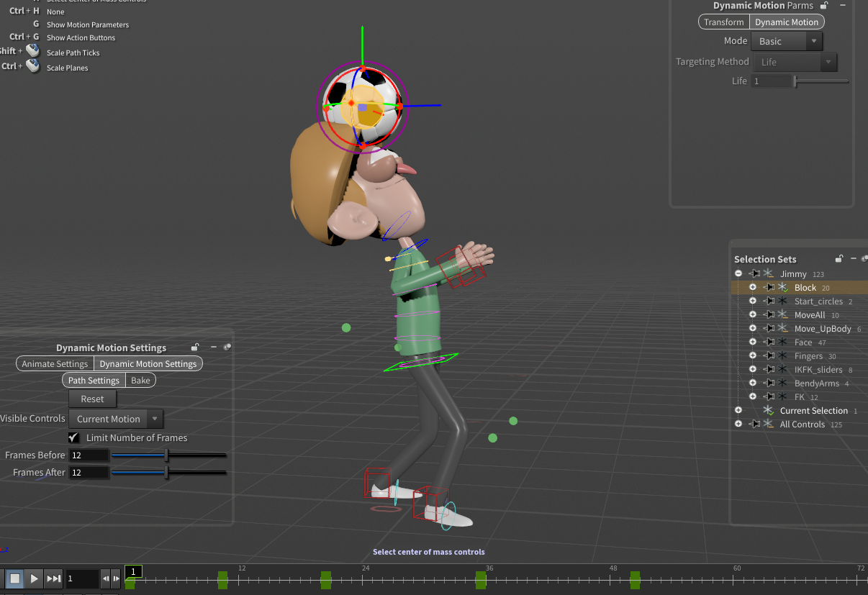Click the select arrow icon for All Controls
Screen dimensions: 868x595
[x=754, y=424]
